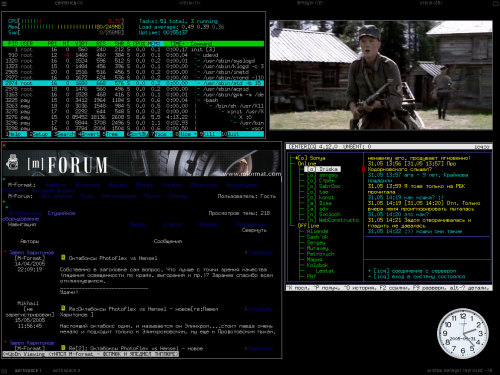
Task: Click the top-left corner icon of the desktop bar
Action: [4, 3]
